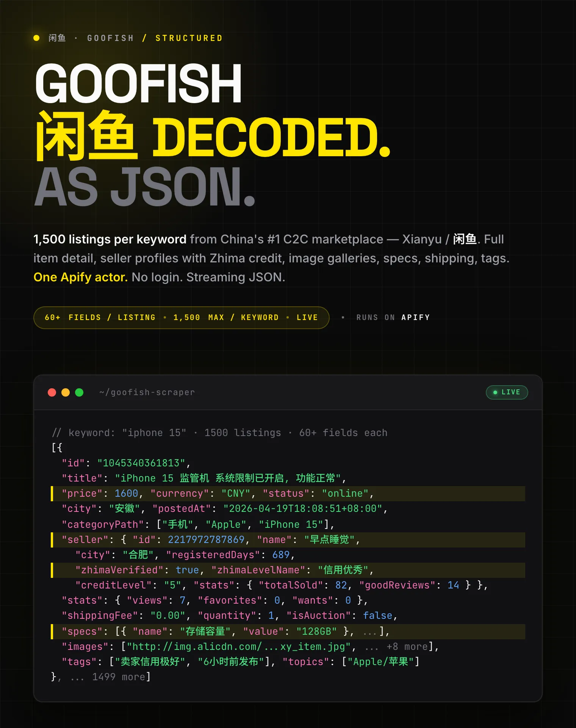Click the yellow dot beside 闲鱼 header
Screen dimensions: 576x728
coord(36,38)
